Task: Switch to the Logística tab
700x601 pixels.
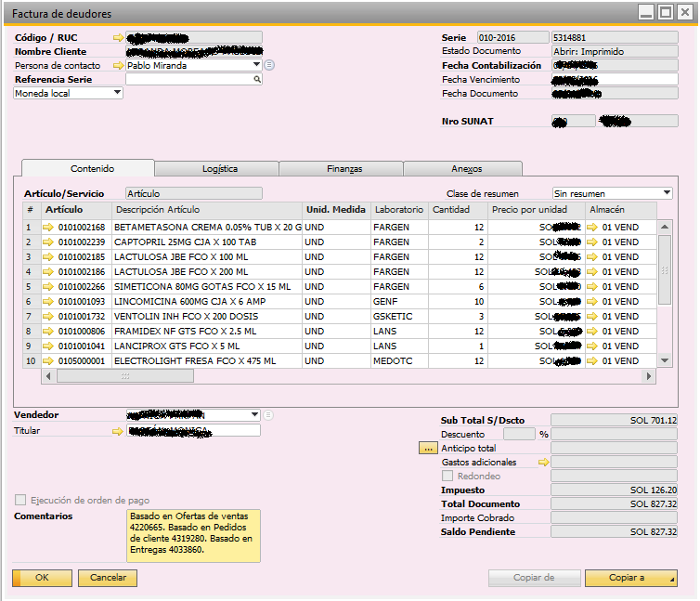Action: click(x=216, y=169)
